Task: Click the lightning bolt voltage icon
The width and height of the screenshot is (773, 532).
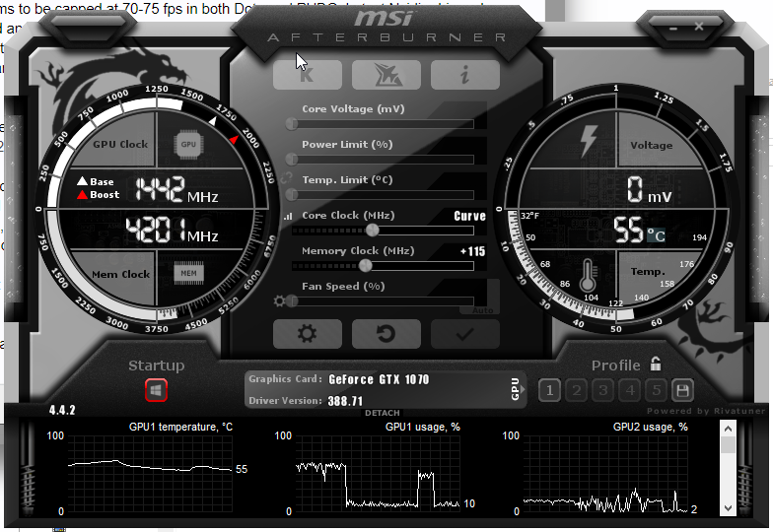Action: click(x=589, y=141)
